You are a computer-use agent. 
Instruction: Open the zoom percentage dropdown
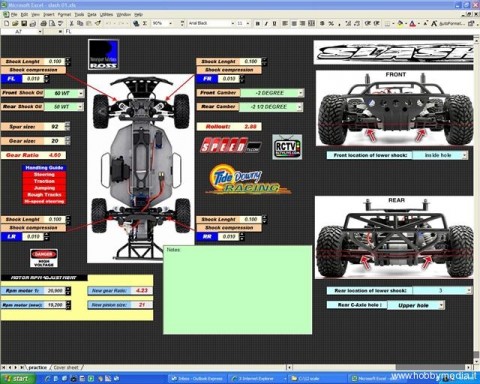171,23
